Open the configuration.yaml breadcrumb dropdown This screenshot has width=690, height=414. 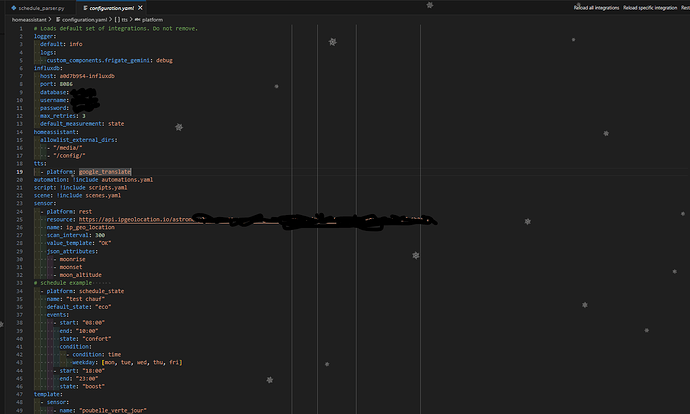(x=84, y=19)
